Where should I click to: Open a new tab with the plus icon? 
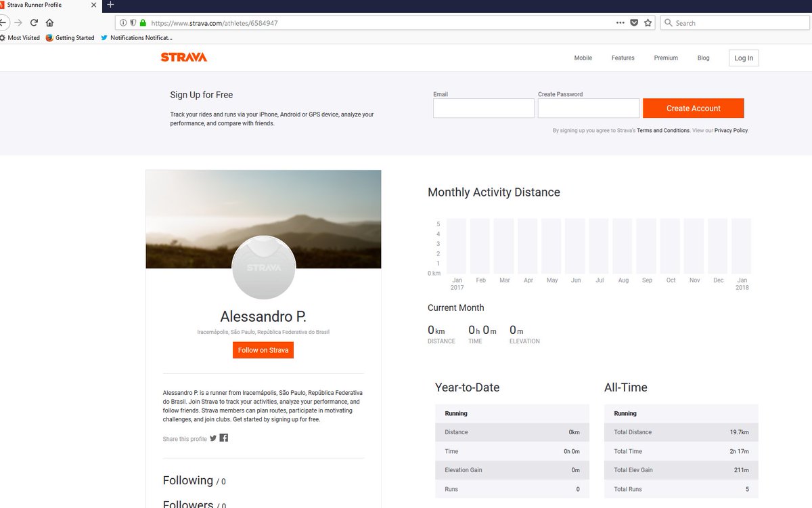coord(110,5)
